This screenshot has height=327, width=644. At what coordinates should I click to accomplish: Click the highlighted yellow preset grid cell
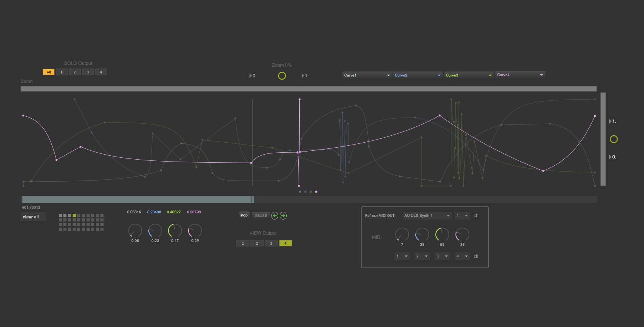pyautogui.click(x=74, y=215)
